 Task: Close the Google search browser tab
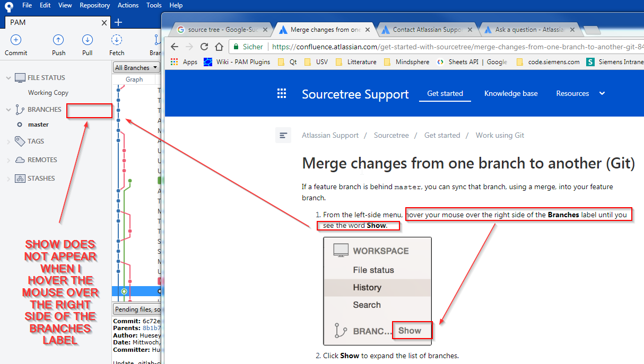266,30
